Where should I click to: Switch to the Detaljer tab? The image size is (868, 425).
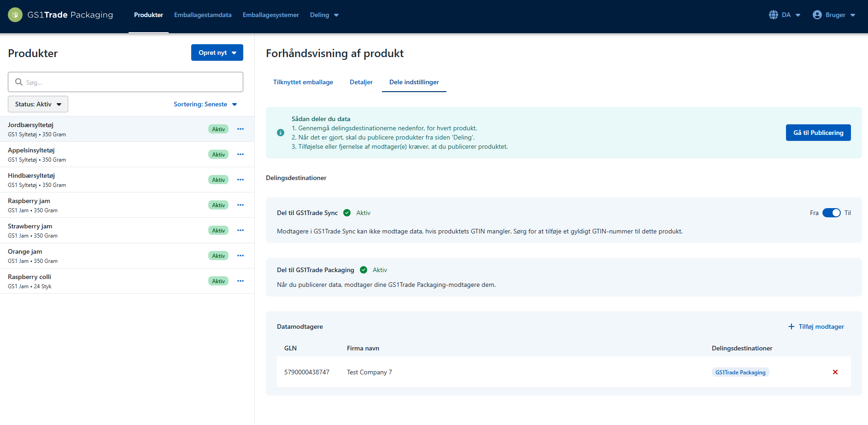[x=361, y=82]
